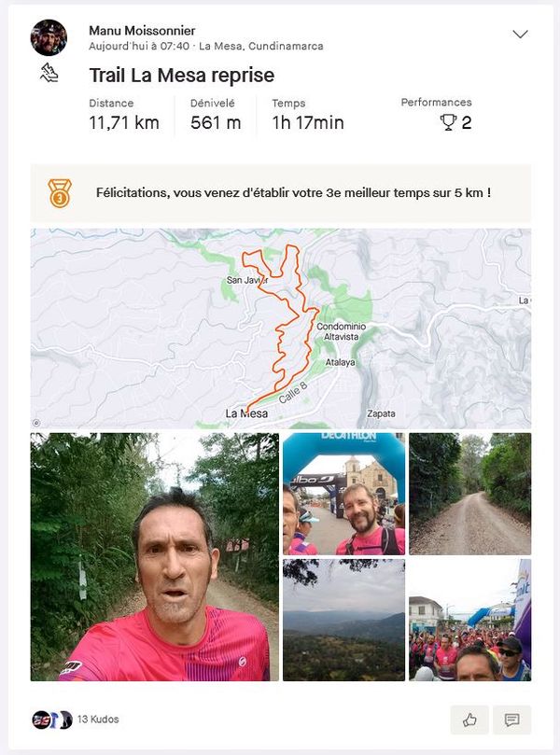Expand the activity options chevron
Screen dimensions: 560x755
(x=520, y=34)
